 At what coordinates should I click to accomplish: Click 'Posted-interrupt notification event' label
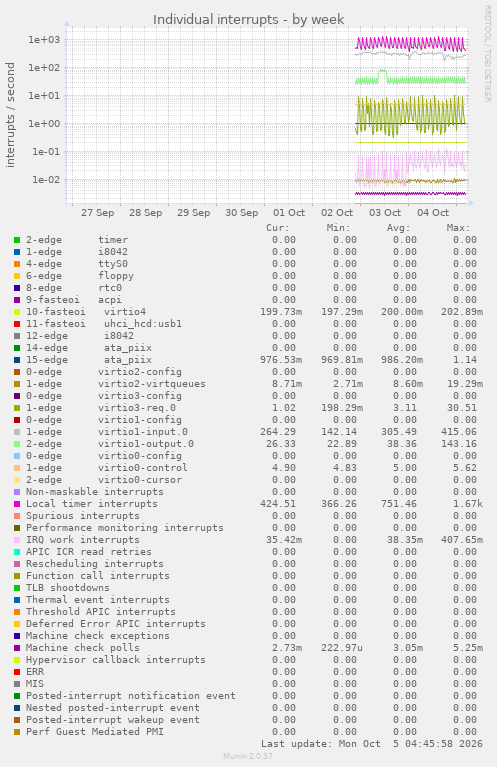131,696
